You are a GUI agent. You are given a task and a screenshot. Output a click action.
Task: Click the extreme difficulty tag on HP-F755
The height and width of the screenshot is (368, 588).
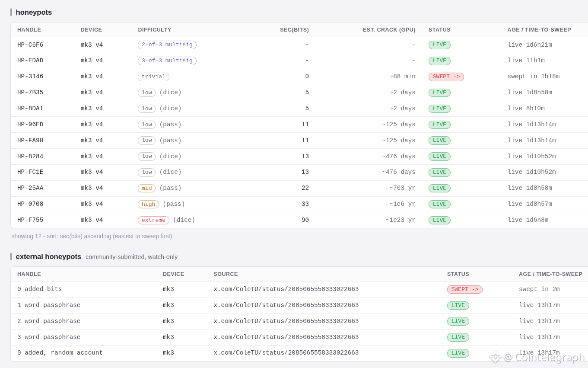pyautogui.click(x=153, y=221)
